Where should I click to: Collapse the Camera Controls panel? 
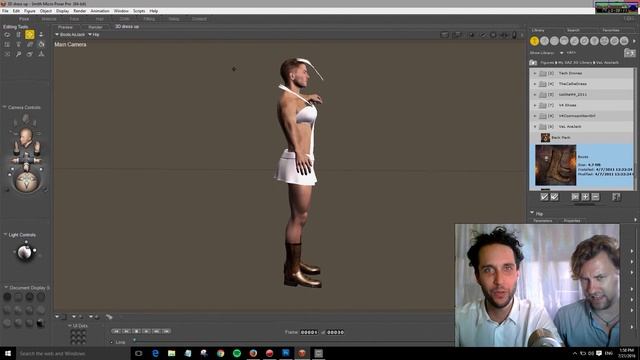(4, 107)
